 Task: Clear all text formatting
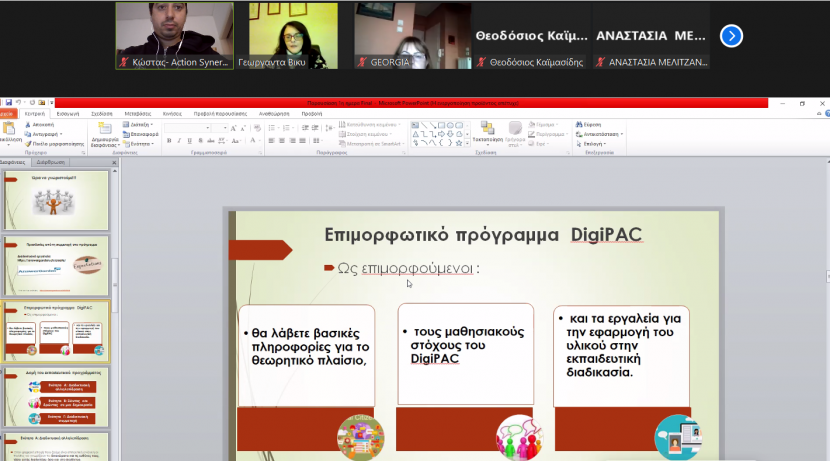[257, 128]
